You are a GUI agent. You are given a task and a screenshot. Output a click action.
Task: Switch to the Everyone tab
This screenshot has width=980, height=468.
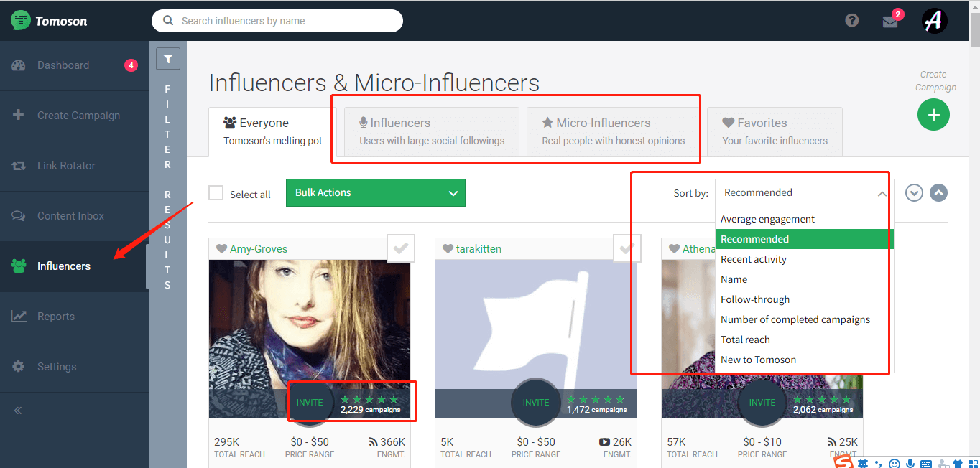[x=272, y=132]
